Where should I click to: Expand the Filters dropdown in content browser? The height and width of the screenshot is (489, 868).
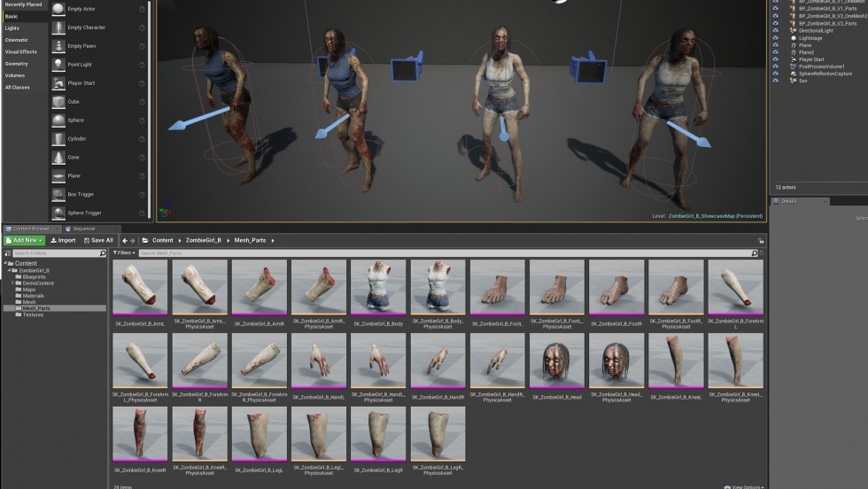122,253
